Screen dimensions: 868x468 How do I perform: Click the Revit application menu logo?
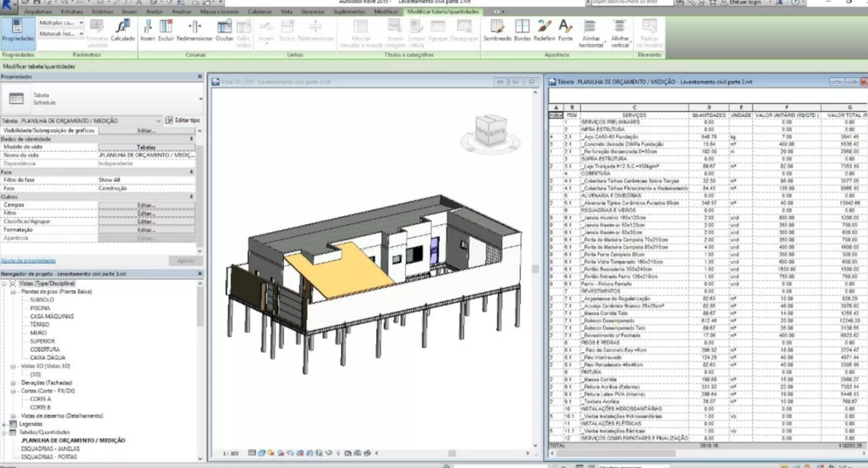8,4
